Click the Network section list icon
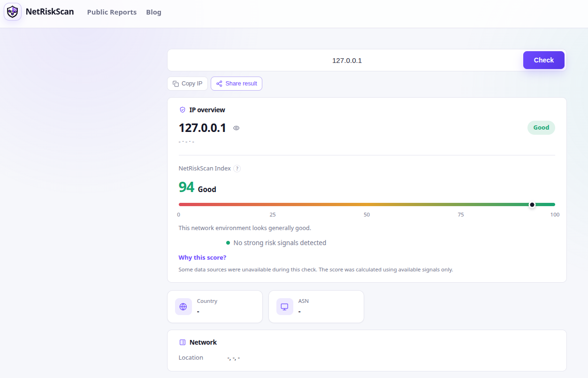Viewport: 588px width, 378px height. coord(183,342)
